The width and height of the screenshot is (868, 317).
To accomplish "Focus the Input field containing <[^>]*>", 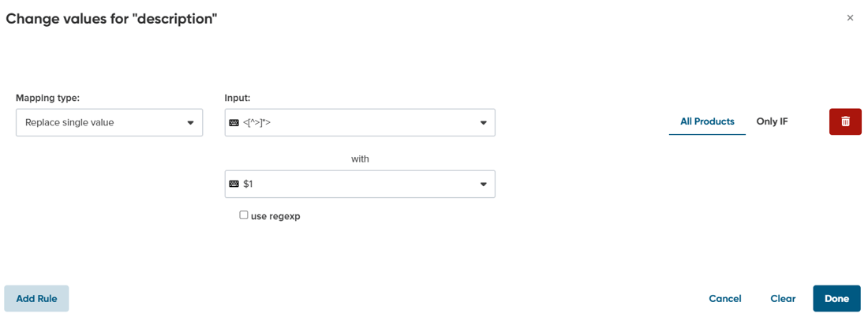I will click(x=360, y=123).
